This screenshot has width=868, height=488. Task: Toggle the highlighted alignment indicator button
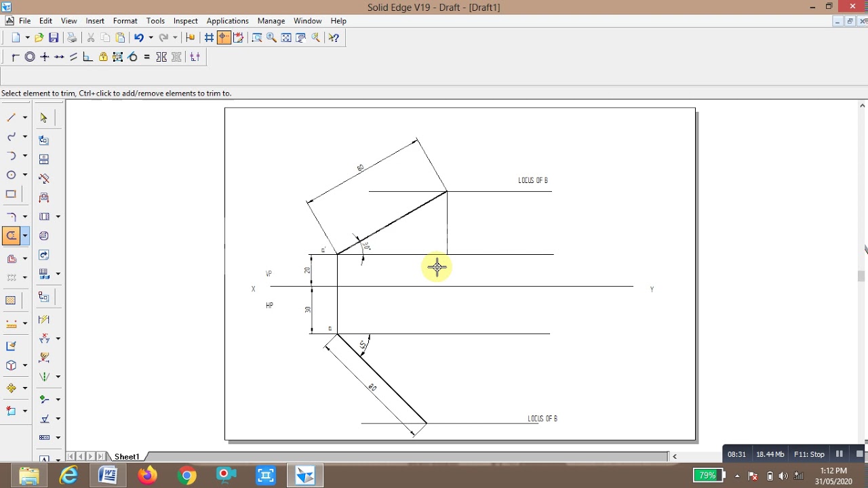click(224, 38)
